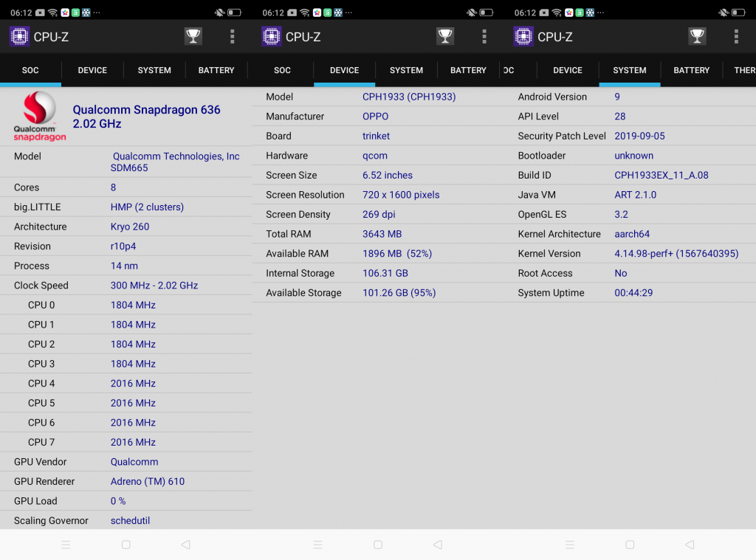
Task: Tap the CPU-Z app logo in the right screen
Action: tap(523, 37)
